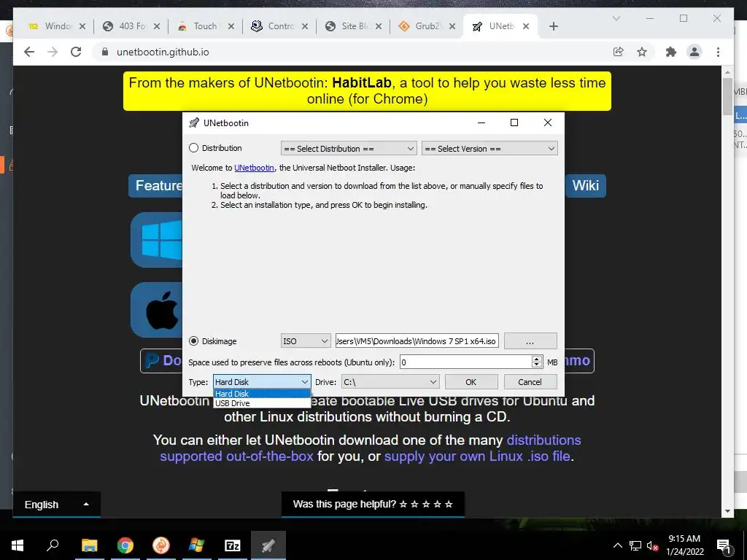Download UNetbootin for Windows logo
The height and width of the screenshot is (560, 747).
pyautogui.click(x=157, y=240)
